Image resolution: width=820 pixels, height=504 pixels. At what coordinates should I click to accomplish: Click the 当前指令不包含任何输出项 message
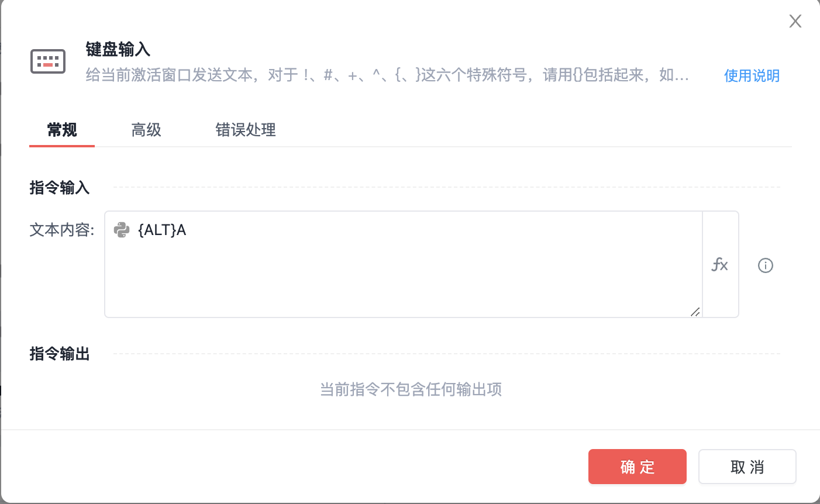(411, 389)
